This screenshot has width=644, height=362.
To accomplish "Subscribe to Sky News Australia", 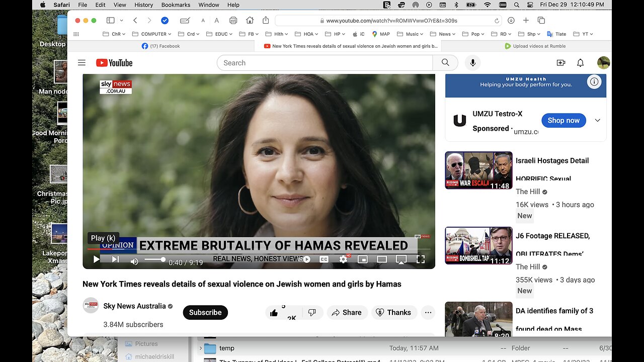I will click(x=205, y=312).
